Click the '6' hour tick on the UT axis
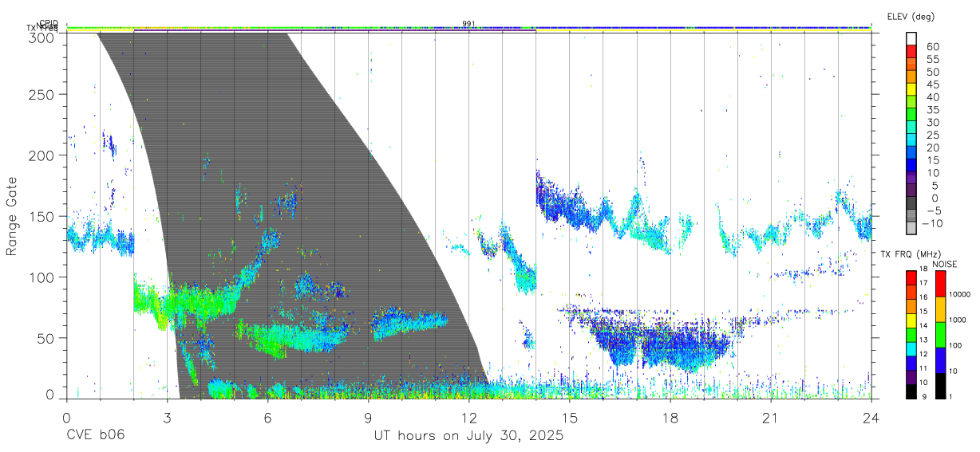This screenshot has width=980, height=452. [267, 417]
